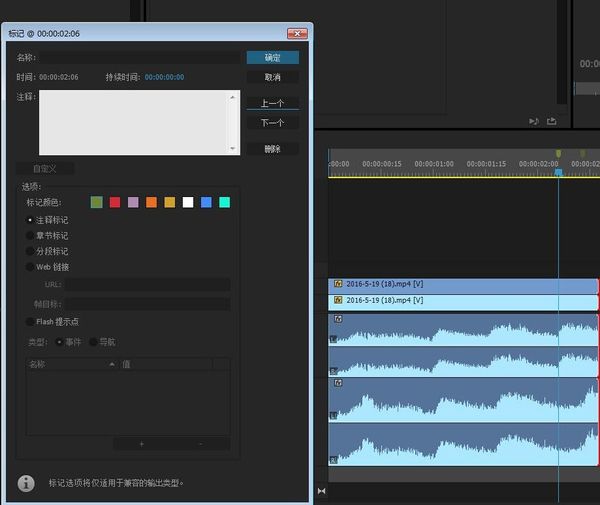
Task: Click the blue playhead handle on the ruler
Action: (558, 172)
